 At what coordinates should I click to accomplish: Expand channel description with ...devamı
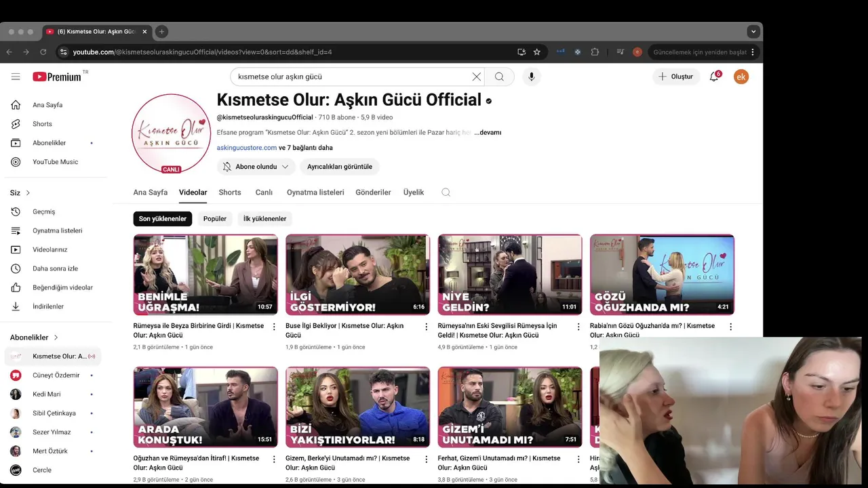coord(488,133)
